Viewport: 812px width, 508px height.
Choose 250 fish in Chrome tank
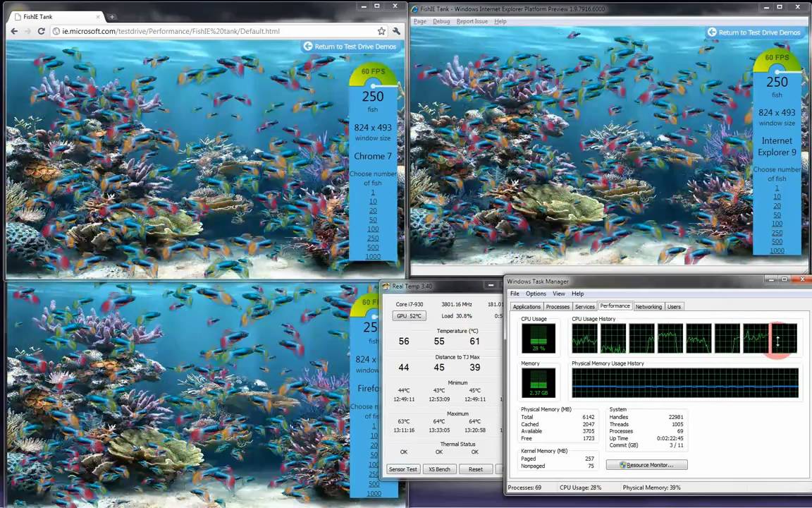tap(373, 238)
